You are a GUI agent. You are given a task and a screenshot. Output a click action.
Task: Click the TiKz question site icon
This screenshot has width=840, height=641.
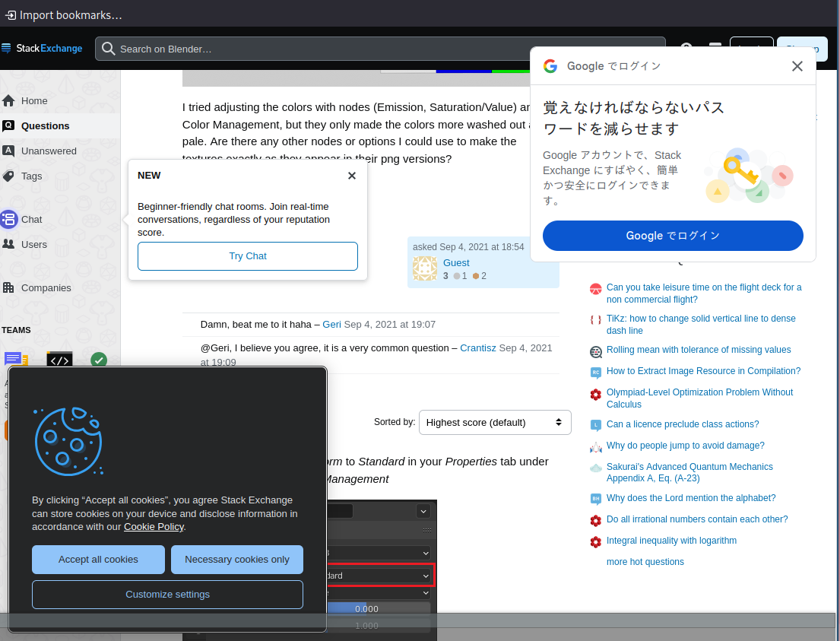[x=596, y=320]
